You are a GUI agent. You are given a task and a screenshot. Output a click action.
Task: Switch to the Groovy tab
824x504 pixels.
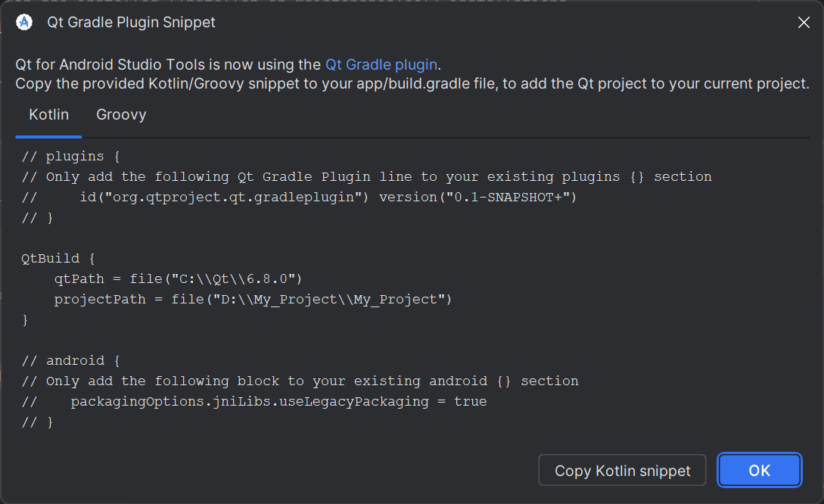(x=121, y=114)
